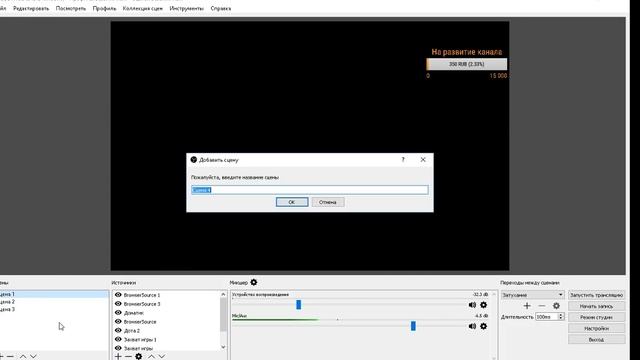Open Mic/Aux audio settings gear
Viewport: 640px width, 360px height.
pos(484,326)
